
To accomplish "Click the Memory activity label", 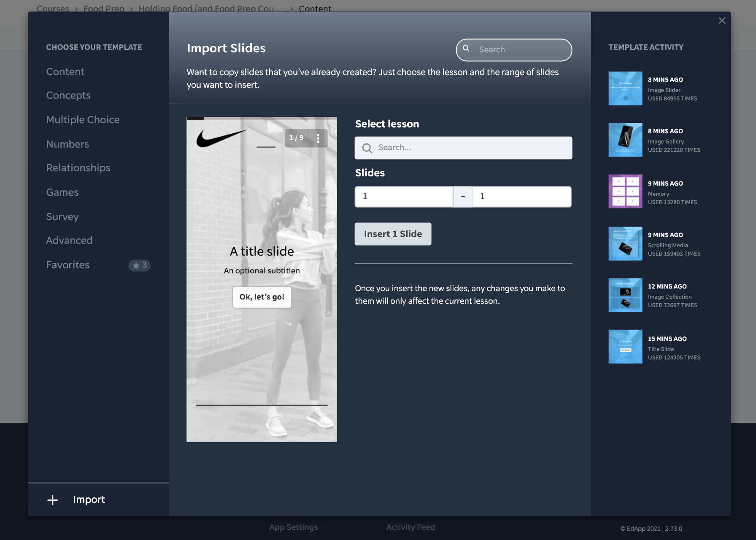I will click(659, 194).
